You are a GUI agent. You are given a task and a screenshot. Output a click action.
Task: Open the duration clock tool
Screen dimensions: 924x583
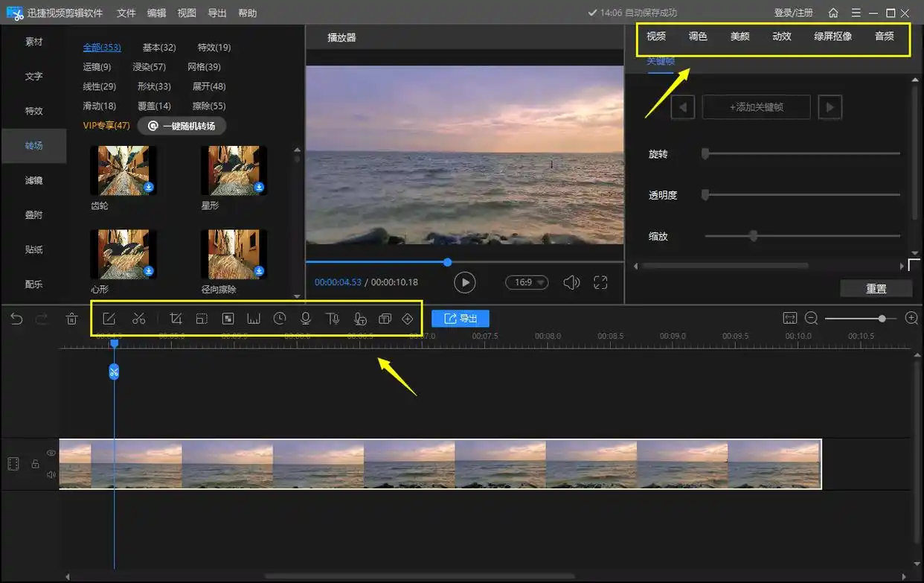[x=280, y=319]
